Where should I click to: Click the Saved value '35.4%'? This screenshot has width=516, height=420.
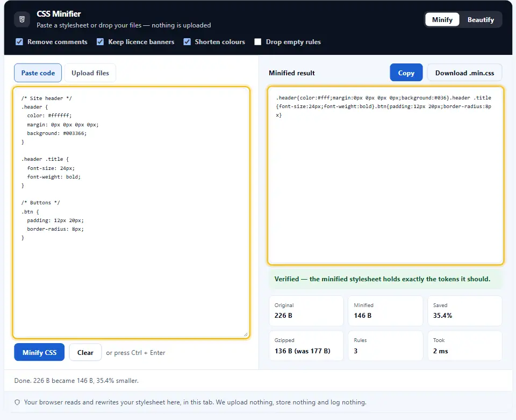point(442,316)
